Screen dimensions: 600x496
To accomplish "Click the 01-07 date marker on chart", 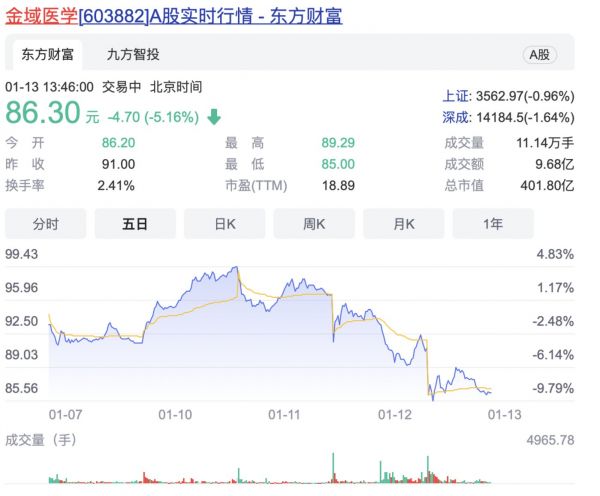I will click(x=65, y=413).
